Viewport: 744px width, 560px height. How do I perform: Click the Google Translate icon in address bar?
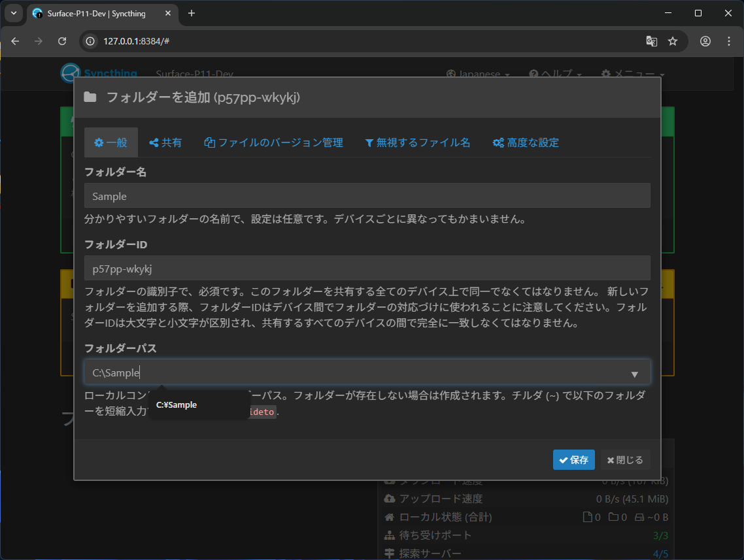click(x=651, y=41)
